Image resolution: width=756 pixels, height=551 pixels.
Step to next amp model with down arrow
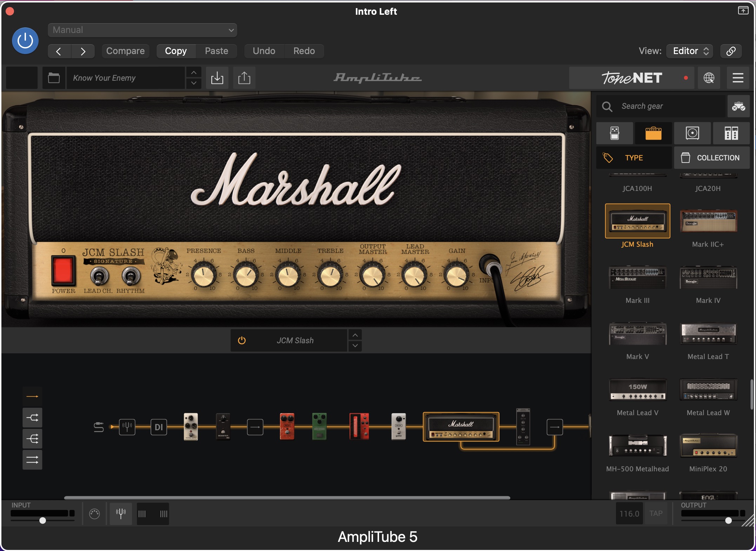(x=355, y=346)
